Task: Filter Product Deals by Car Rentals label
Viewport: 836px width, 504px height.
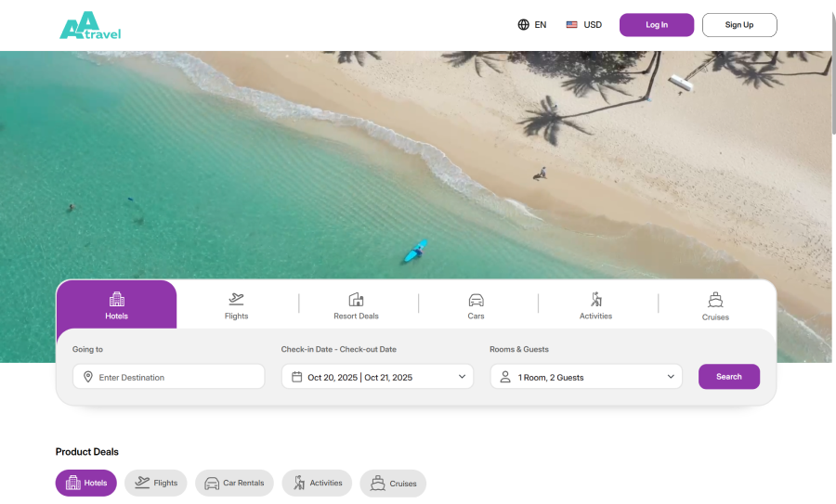Action: (243, 483)
